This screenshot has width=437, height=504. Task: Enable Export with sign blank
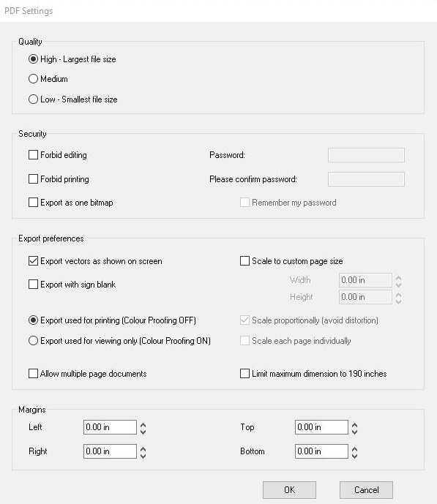coord(33,284)
